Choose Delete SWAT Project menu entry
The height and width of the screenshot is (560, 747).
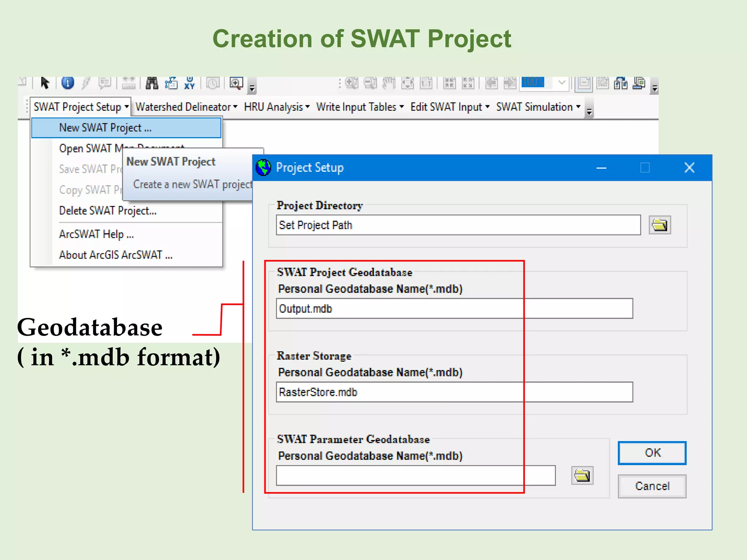(x=126, y=211)
